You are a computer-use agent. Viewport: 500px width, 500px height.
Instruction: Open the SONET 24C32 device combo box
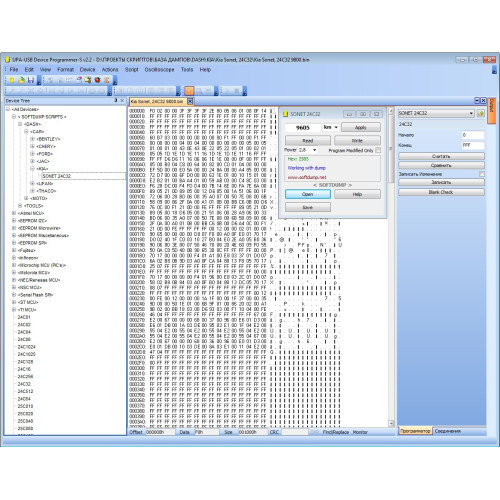click(436, 113)
